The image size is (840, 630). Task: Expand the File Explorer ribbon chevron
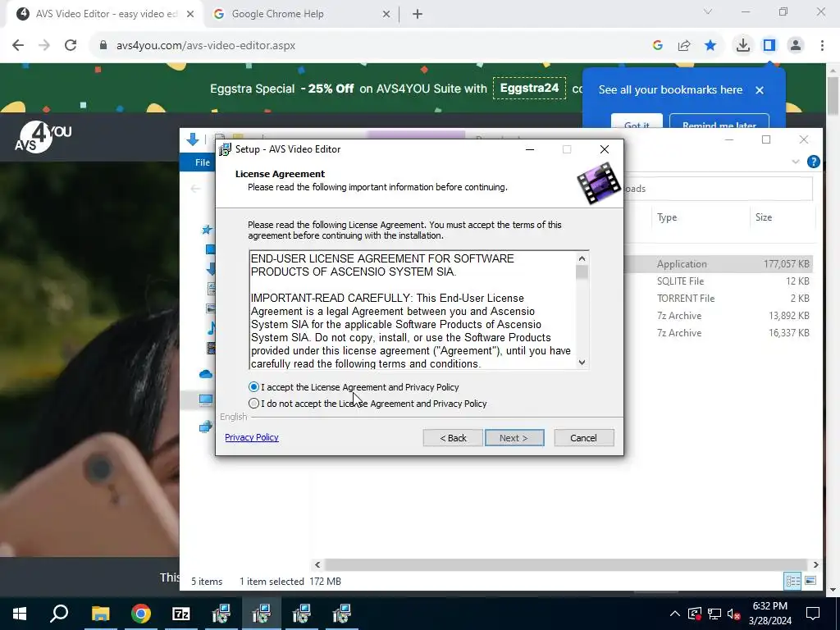point(796,162)
